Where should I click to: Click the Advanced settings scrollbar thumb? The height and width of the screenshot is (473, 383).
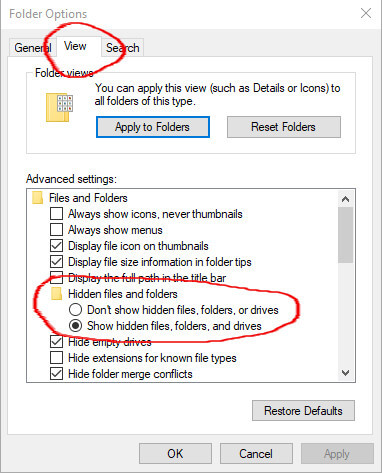tap(346, 235)
